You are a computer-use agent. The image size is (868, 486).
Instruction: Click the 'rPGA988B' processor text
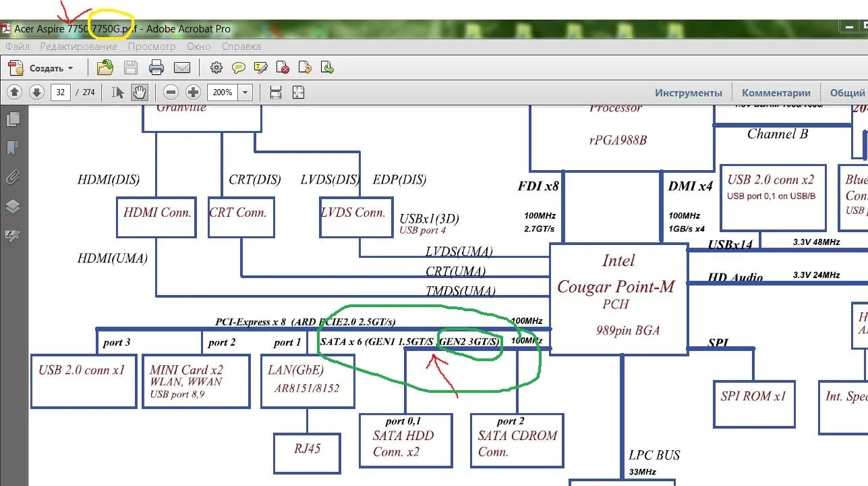617,140
